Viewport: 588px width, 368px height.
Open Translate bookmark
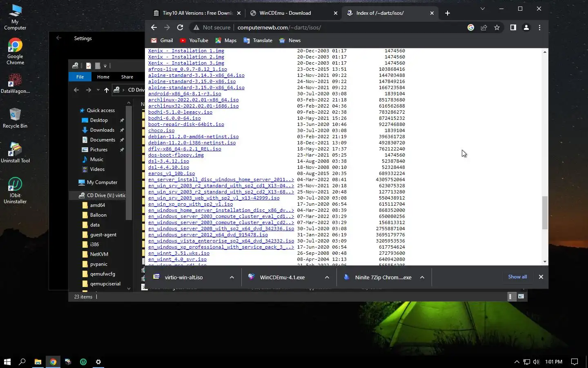pyautogui.click(x=258, y=40)
